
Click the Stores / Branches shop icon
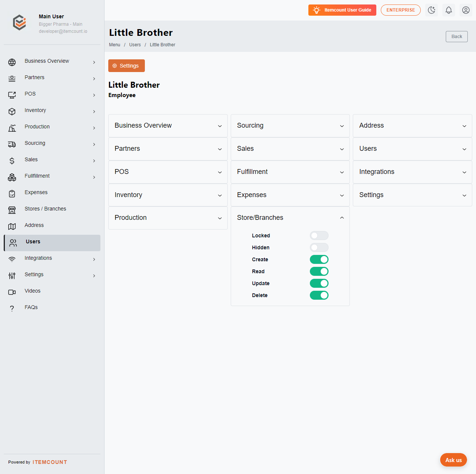[12, 210]
